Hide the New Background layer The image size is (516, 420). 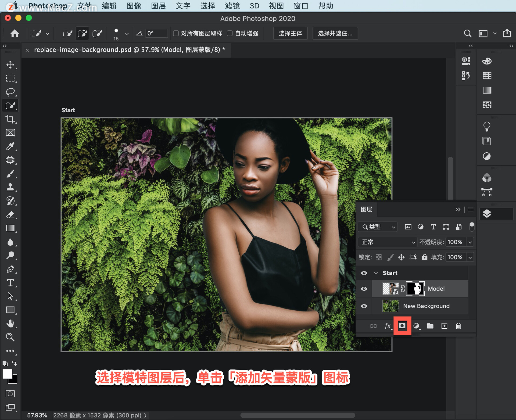pos(364,306)
